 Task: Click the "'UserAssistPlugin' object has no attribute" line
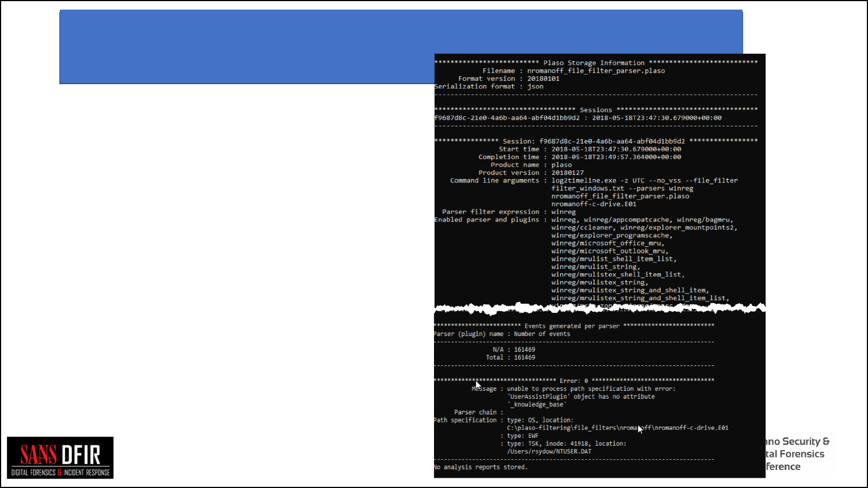(581, 396)
